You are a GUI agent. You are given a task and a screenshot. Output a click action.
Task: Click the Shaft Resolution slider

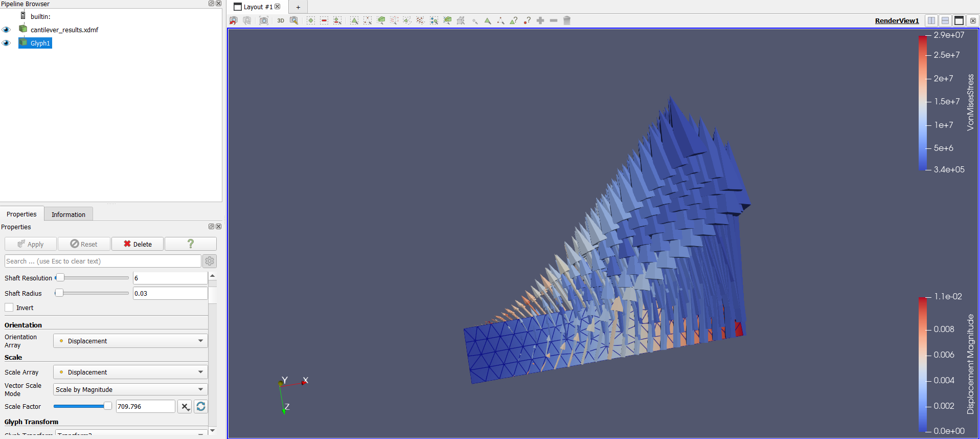coord(92,278)
